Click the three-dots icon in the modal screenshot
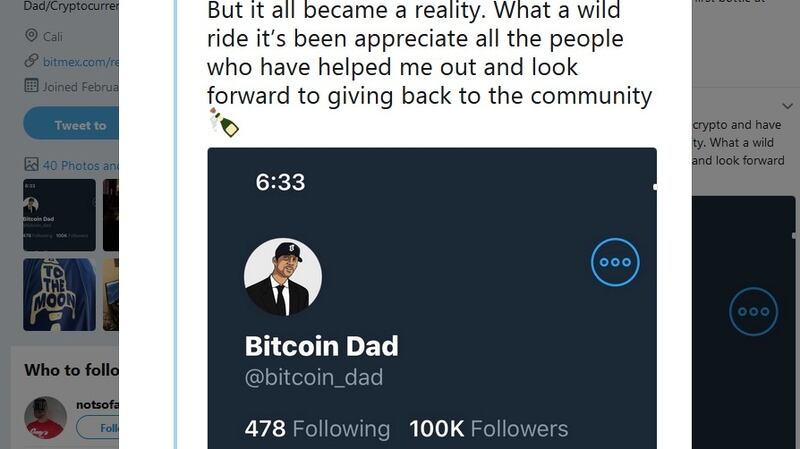The height and width of the screenshot is (449, 800). pos(615,262)
